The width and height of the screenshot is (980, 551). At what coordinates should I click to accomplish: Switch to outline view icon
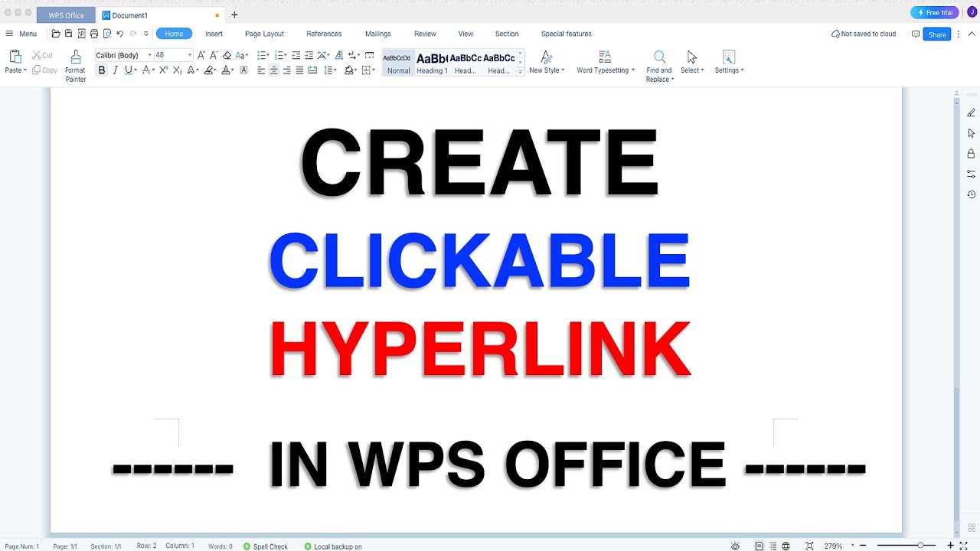[x=772, y=546]
